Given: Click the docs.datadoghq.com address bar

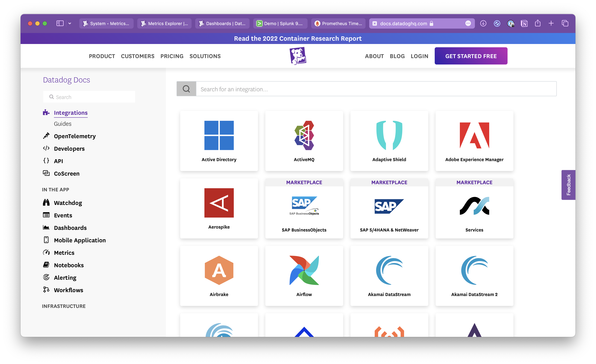Looking at the screenshot, I should tap(422, 23).
